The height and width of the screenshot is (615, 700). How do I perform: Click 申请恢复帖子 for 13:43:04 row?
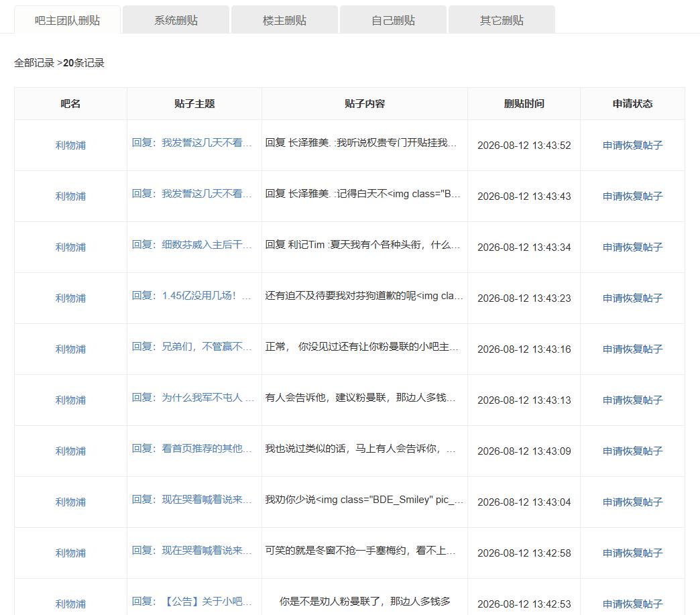(x=632, y=502)
